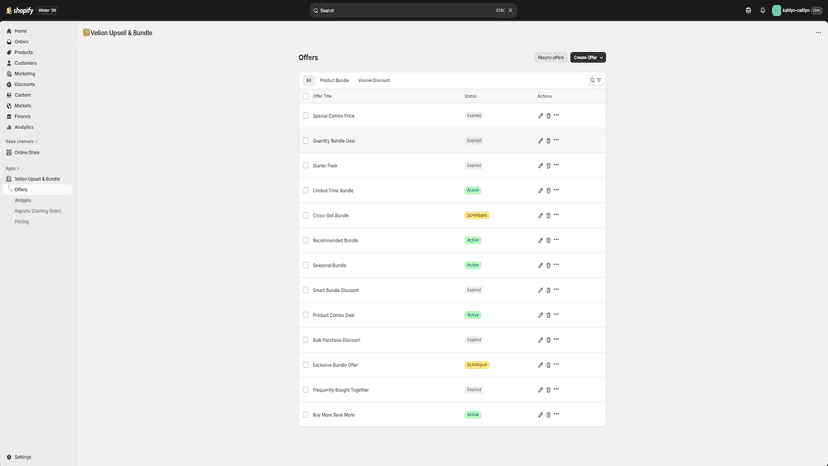Open the Widgets page link

(23, 200)
